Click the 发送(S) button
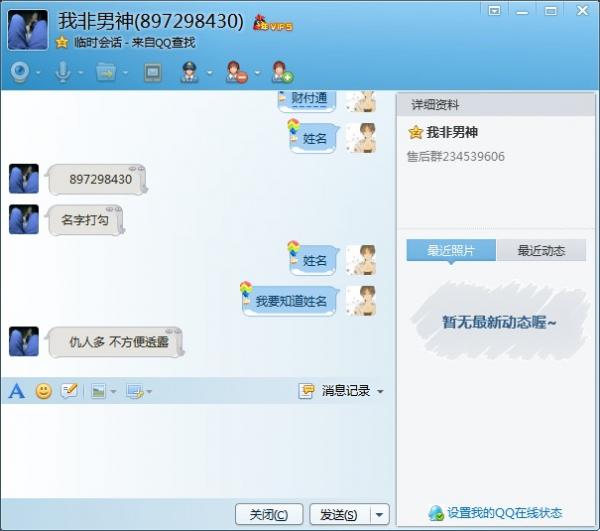The height and width of the screenshot is (531, 600). (x=339, y=514)
